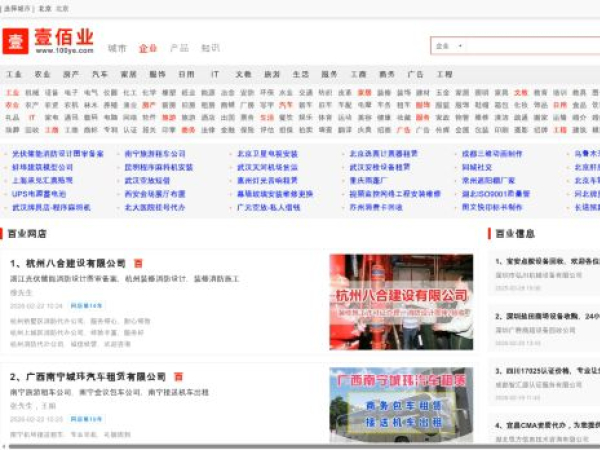This screenshot has width=600, height=450.
Task: Click the 百 badge beside 杭州八合建设有限公司
Action: pos(138,263)
